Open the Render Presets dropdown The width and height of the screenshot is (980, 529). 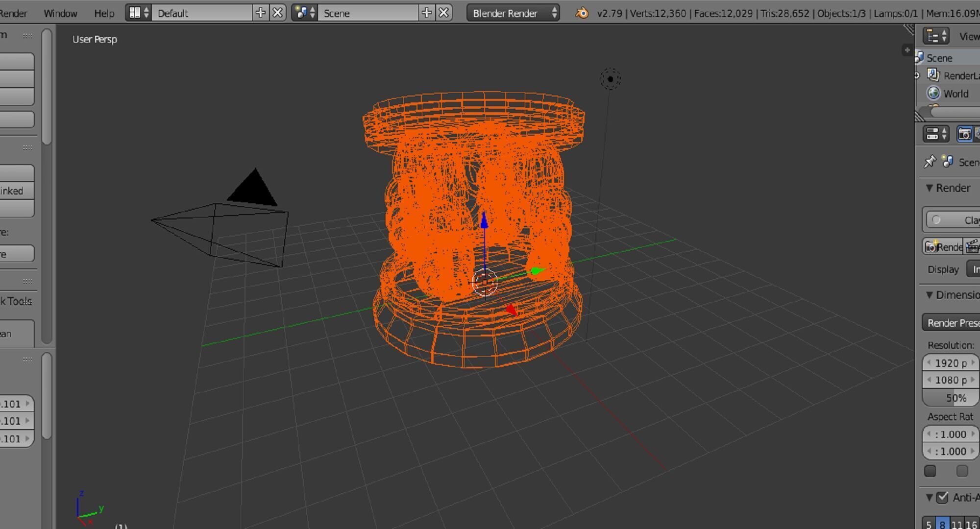pos(951,322)
